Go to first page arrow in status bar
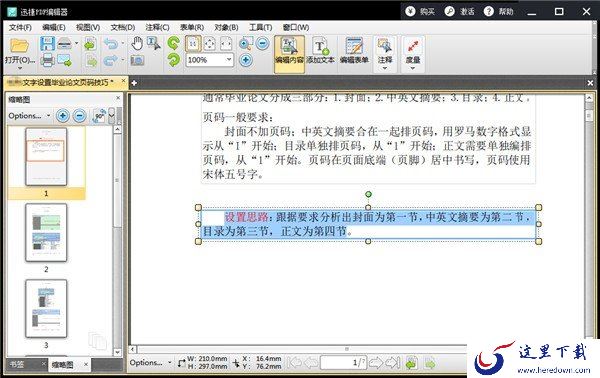The height and width of the screenshot is (378, 600). click(x=294, y=362)
